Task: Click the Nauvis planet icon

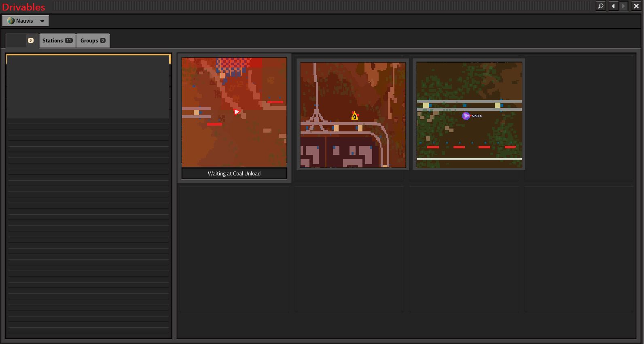Action: coord(11,21)
